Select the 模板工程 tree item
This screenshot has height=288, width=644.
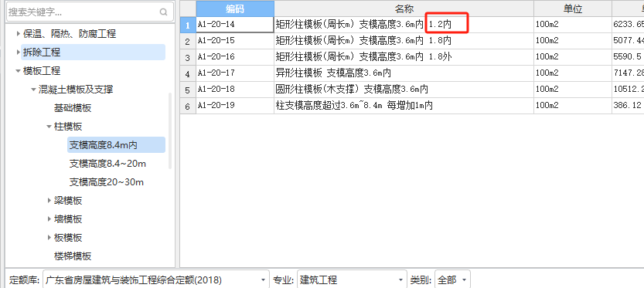[x=42, y=70]
